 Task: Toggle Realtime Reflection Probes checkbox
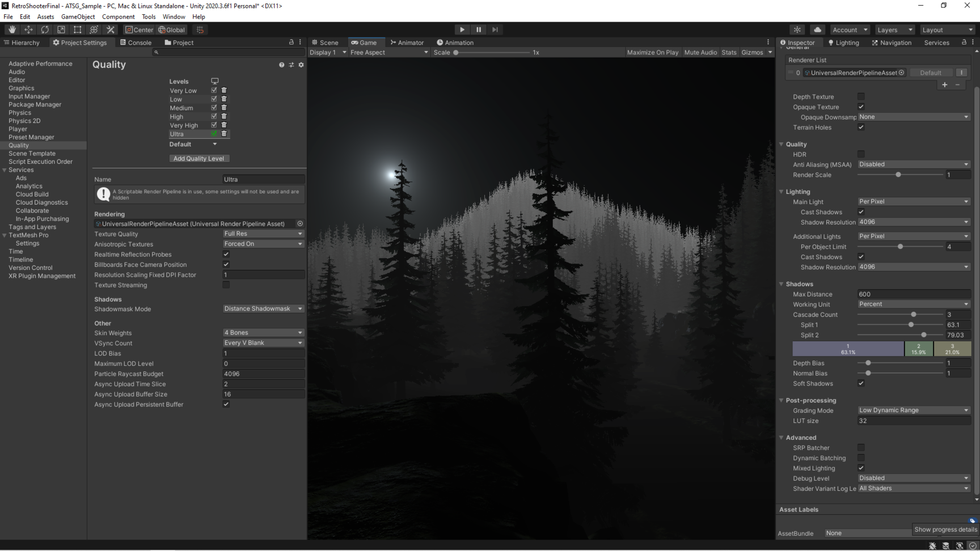point(226,255)
